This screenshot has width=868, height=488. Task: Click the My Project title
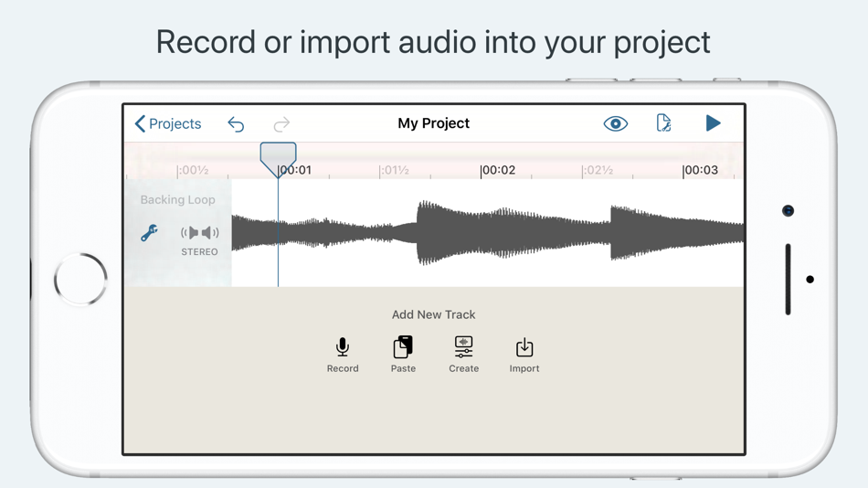[x=433, y=123]
